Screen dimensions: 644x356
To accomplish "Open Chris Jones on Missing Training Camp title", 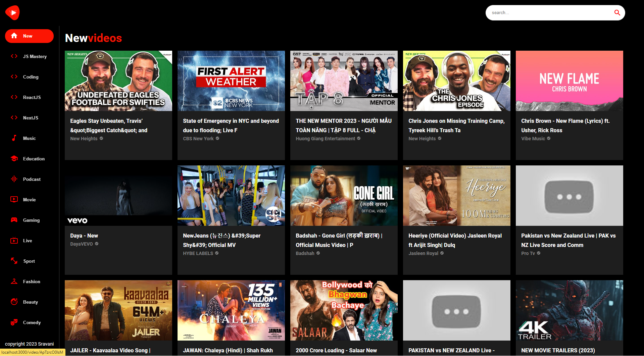I will [x=456, y=125].
